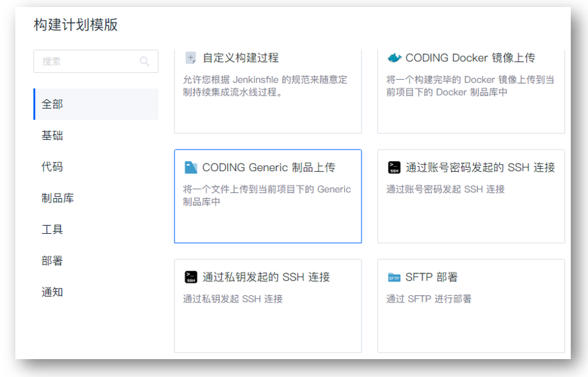Click the blue Generic artifact file icon

click(x=191, y=167)
